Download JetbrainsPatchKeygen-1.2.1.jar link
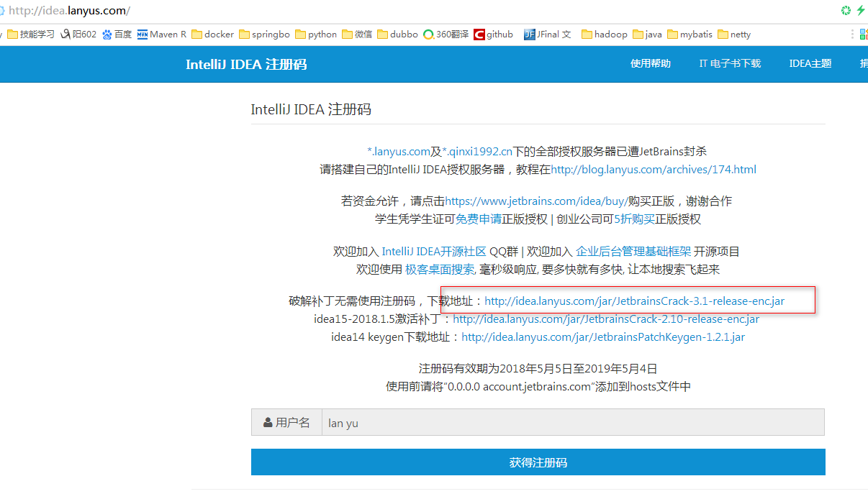868x494 pixels. pyautogui.click(x=603, y=337)
